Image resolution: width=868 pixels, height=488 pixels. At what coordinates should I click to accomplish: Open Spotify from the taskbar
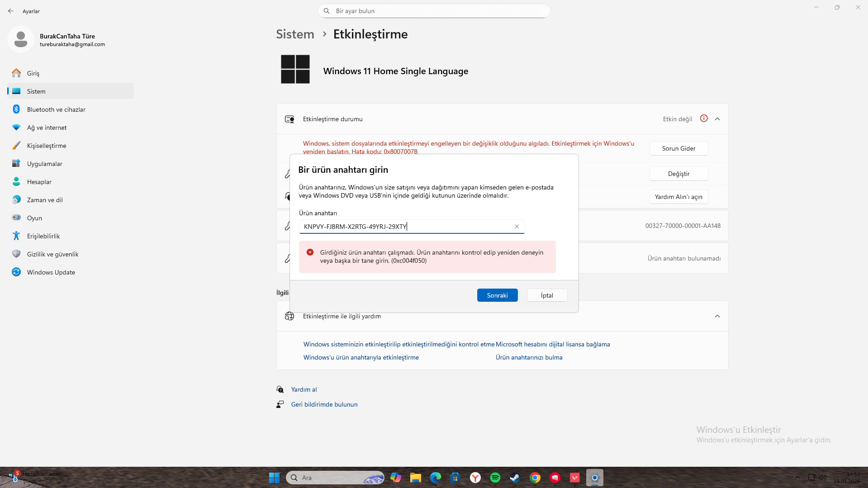click(x=495, y=478)
